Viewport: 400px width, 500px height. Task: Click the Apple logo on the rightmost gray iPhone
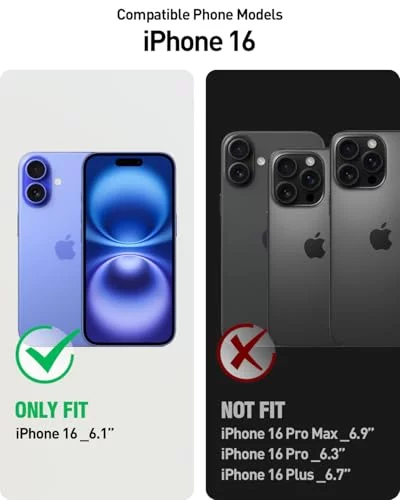coord(381,236)
